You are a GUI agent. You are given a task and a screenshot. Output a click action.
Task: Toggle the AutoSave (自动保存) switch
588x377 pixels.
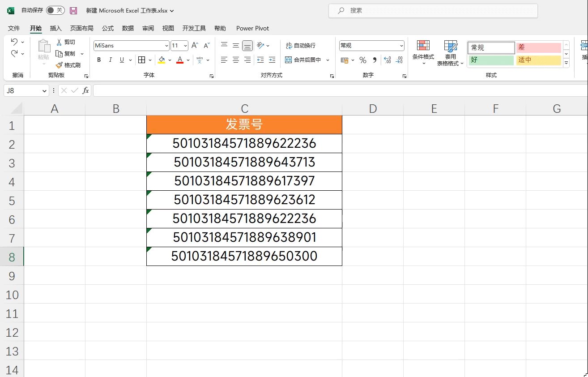click(55, 10)
